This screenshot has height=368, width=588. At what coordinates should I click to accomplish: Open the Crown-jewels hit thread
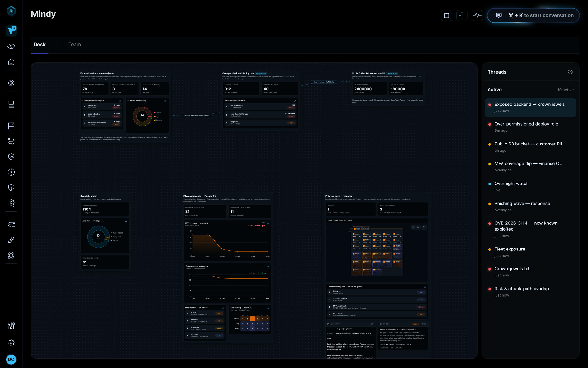530,272
